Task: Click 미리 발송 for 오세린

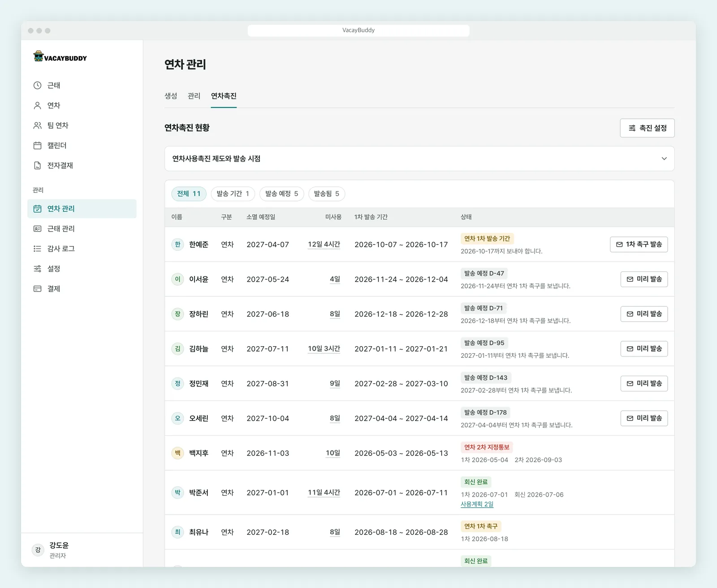Action: pos(644,418)
